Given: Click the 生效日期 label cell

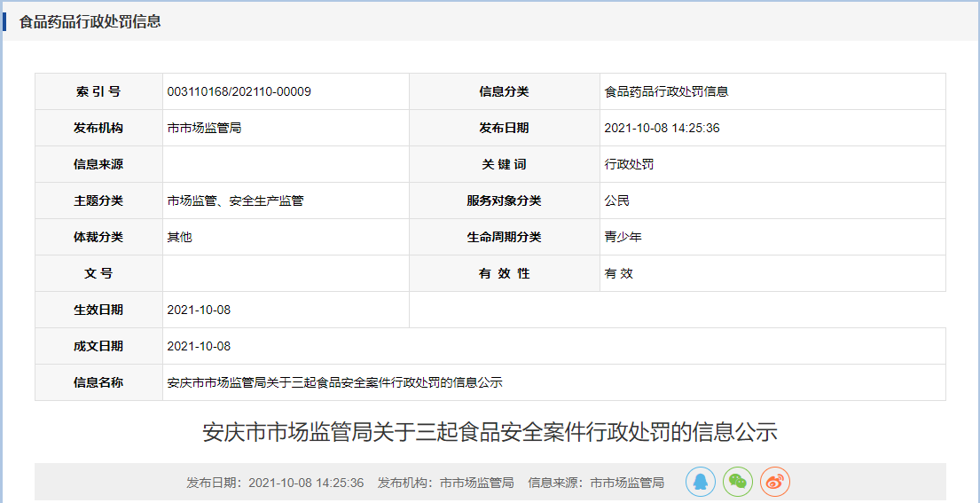Looking at the screenshot, I should 98,310.
